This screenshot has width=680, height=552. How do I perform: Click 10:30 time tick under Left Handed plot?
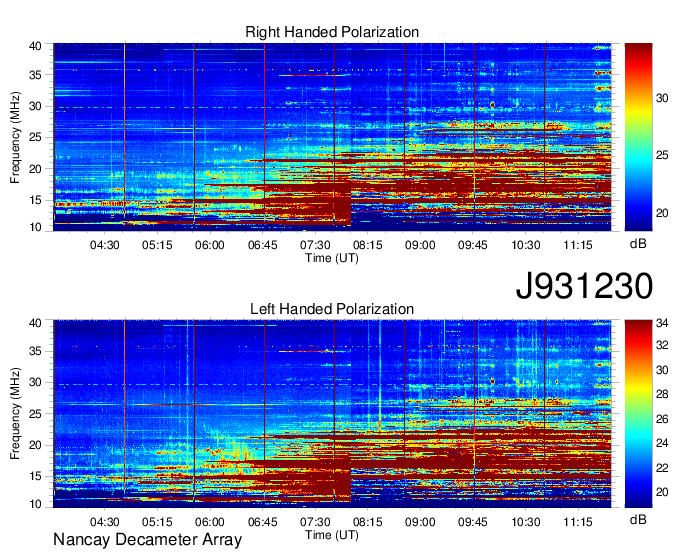(x=526, y=522)
